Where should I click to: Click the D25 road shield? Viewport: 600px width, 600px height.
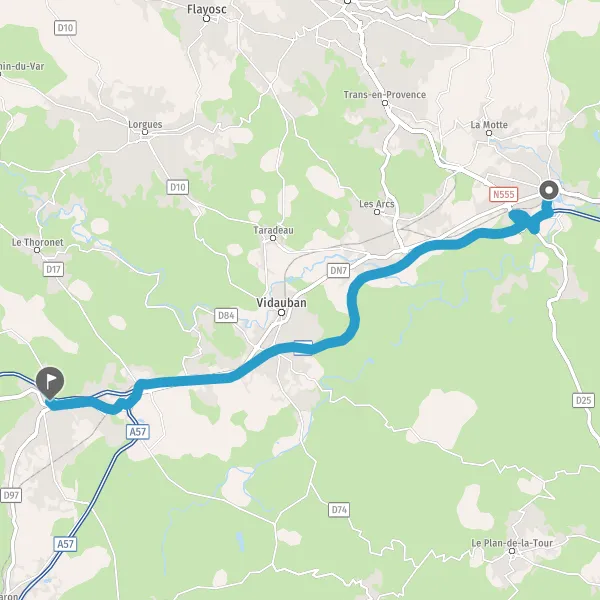tap(584, 400)
